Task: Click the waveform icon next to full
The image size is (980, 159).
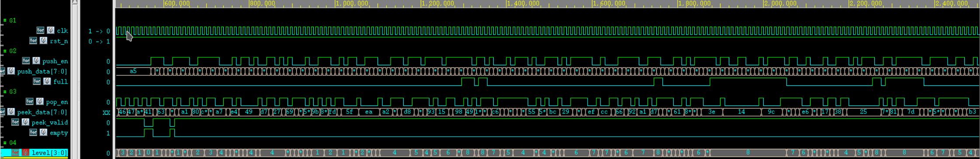Action: click(x=47, y=81)
